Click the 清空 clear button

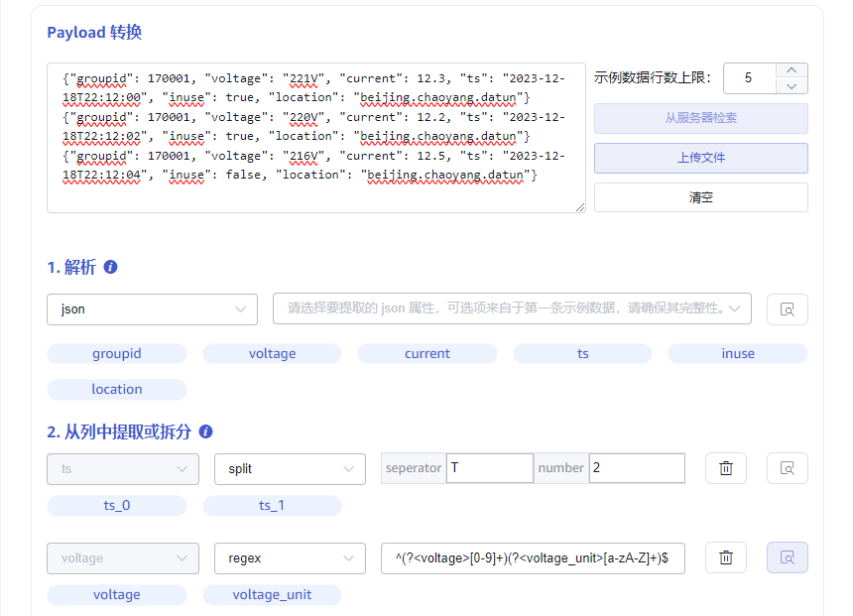[x=700, y=197]
